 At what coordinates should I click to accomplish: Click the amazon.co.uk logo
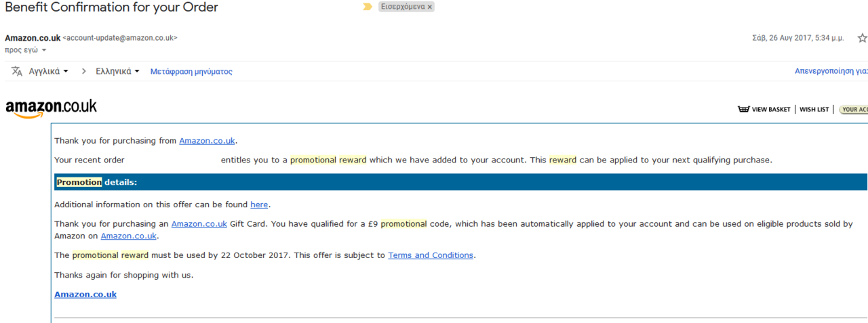click(51, 108)
